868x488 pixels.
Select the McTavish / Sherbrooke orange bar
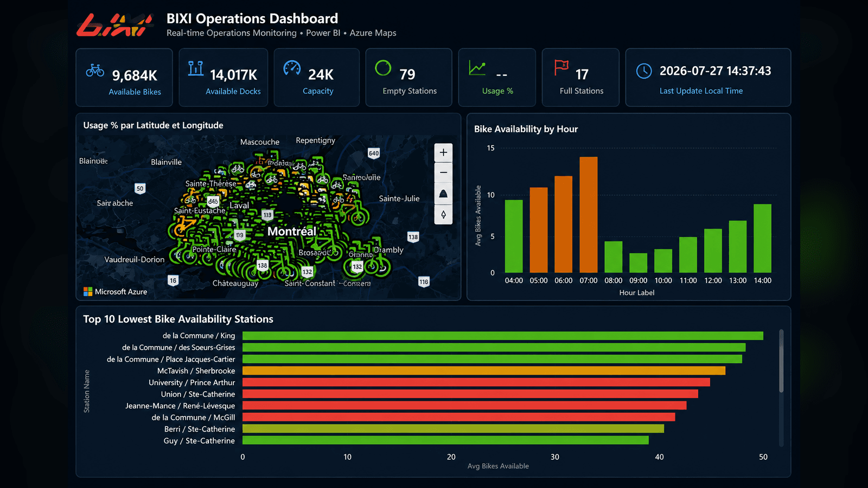tap(484, 371)
